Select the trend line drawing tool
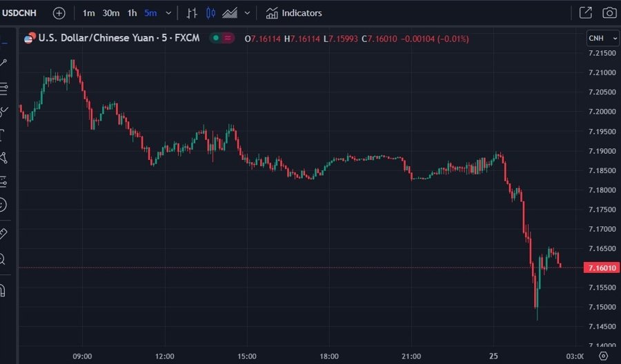This screenshot has height=364, width=621. (3, 63)
